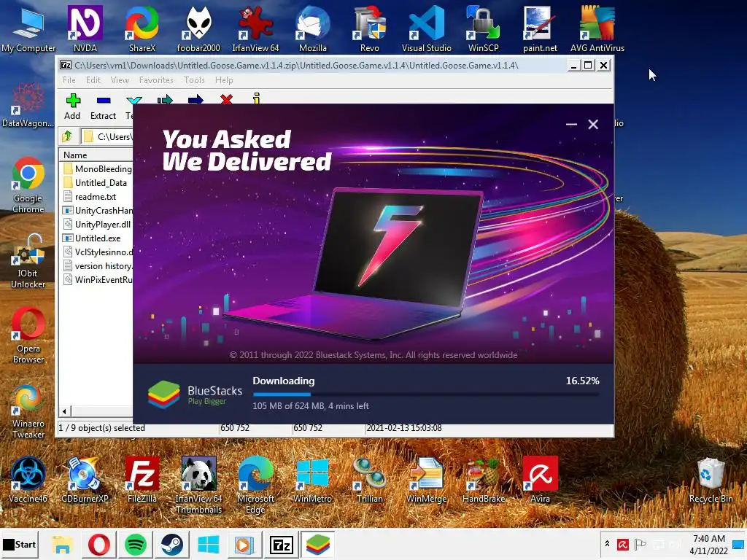Viewport: 747px width, 560px height.
Task: Open IObit Unlocker desktop icon
Action: (x=28, y=261)
